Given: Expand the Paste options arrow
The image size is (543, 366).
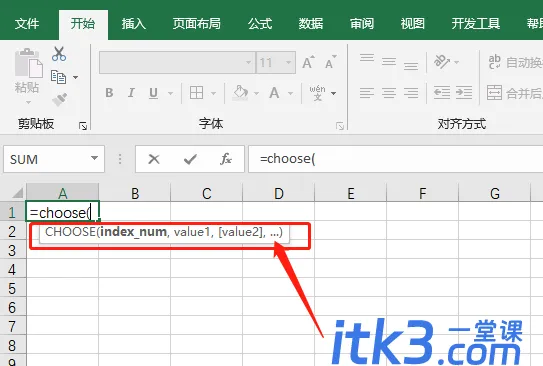Looking at the screenshot, I should click(28, 102).
